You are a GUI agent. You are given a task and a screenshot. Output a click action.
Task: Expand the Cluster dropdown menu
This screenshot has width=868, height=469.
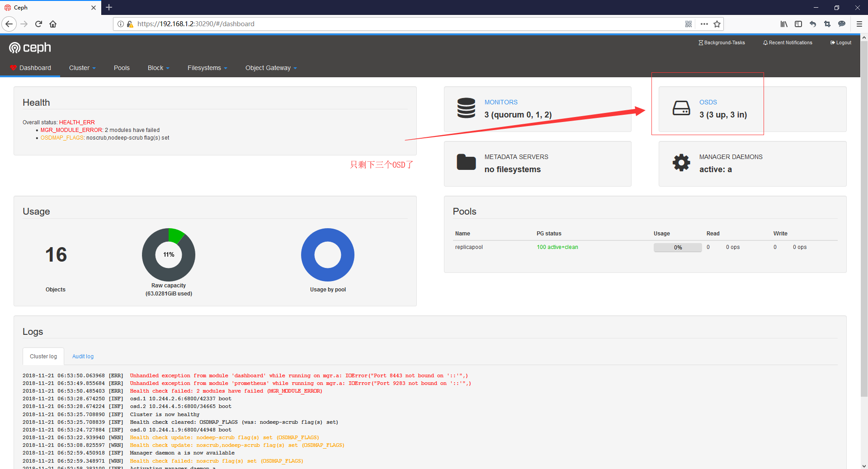(x=82, y=68)
